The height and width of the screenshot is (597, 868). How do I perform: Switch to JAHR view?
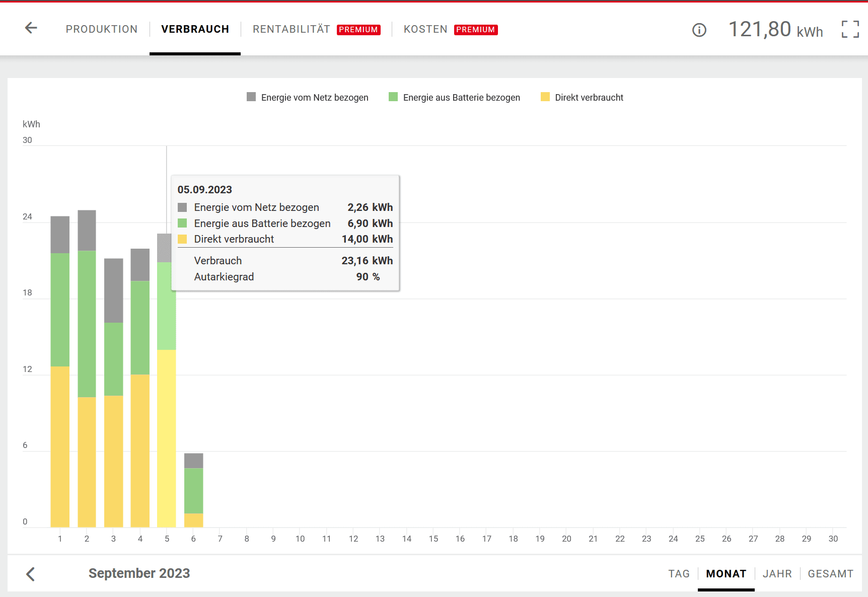pos(777,574)
